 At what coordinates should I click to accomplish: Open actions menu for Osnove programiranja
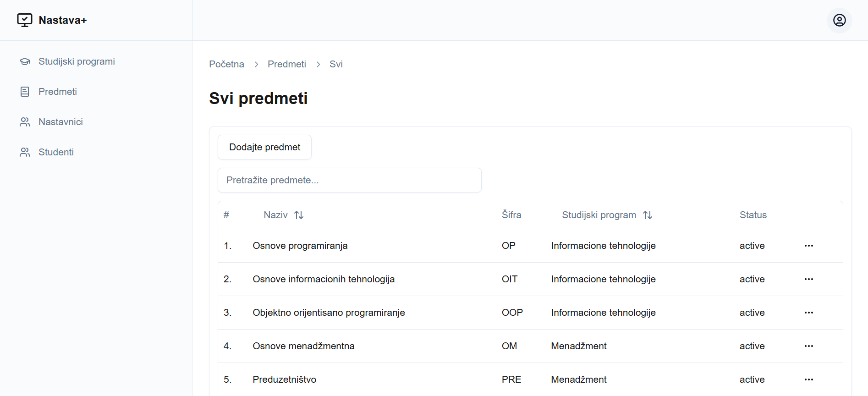(808, 246)
